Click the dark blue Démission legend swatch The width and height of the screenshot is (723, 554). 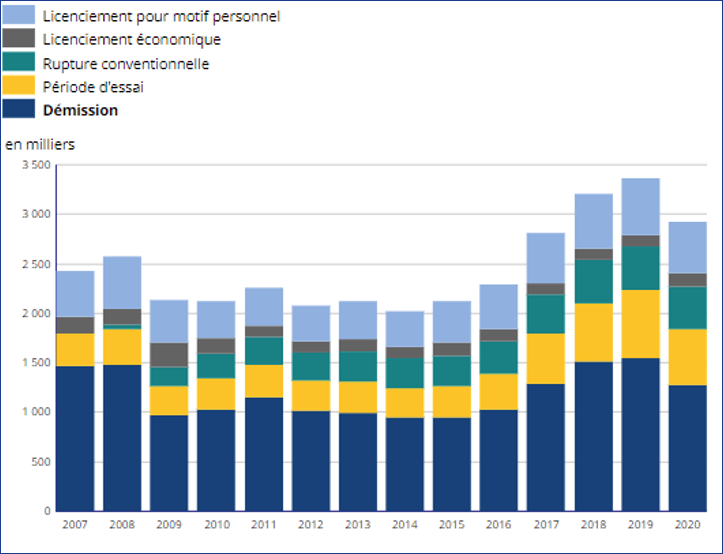point(21,110)
